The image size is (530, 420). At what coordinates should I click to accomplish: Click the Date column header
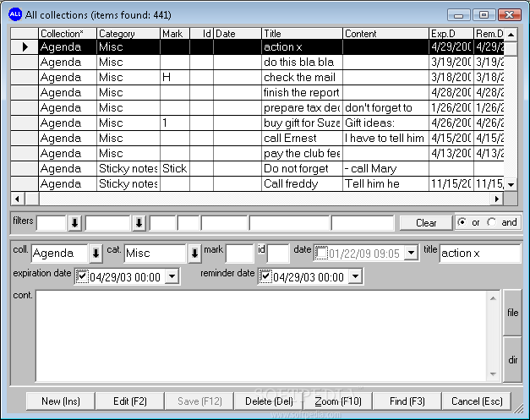click(238, 34)
